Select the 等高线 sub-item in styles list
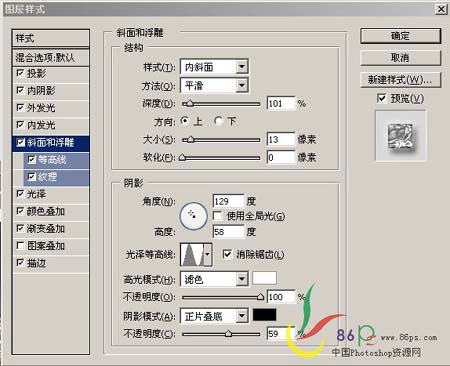450x366 pixels. coord(56,160)
